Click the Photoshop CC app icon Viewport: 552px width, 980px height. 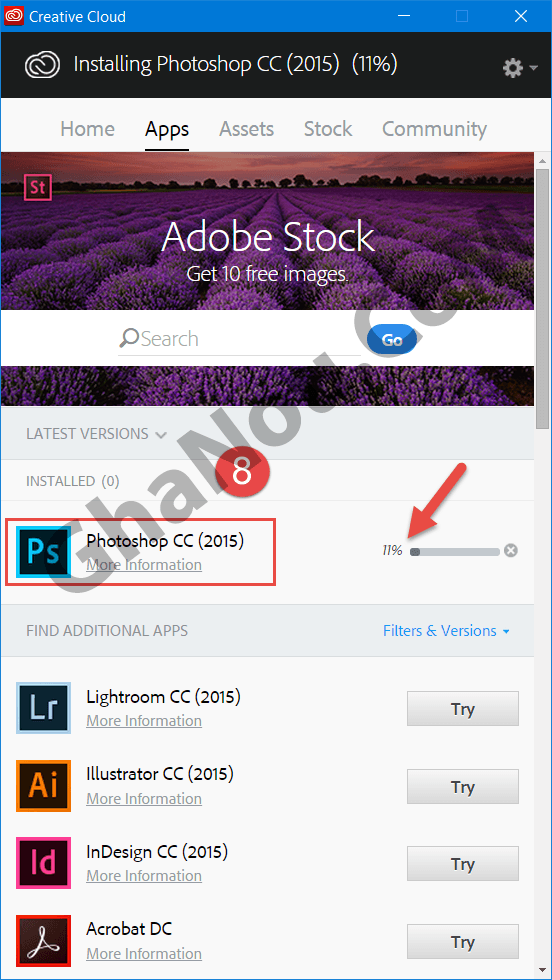[43, 552]
